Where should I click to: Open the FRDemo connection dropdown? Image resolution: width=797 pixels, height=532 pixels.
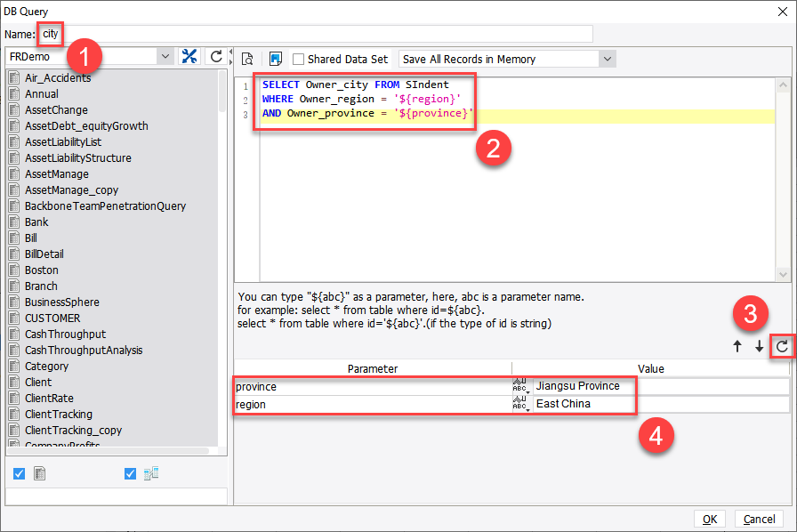pyautogui.click(x=165, y=55)
